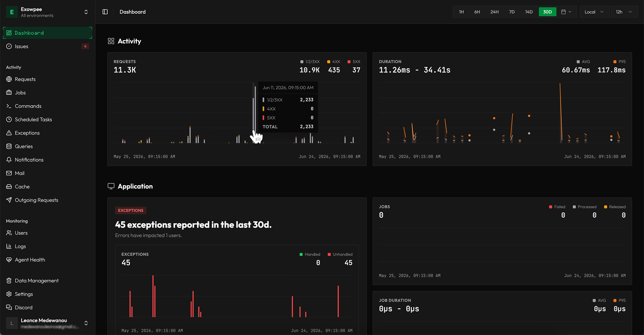Select the 14D time range

(x=529, y=12)
